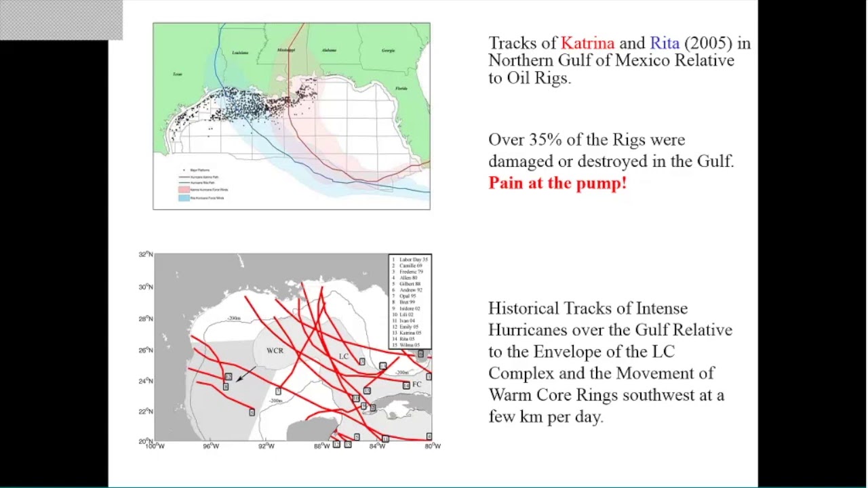The image size is (868, 488).
Task: Click the "Hurricane Rita Path" legend entry
Action: (x=197, y=183)
